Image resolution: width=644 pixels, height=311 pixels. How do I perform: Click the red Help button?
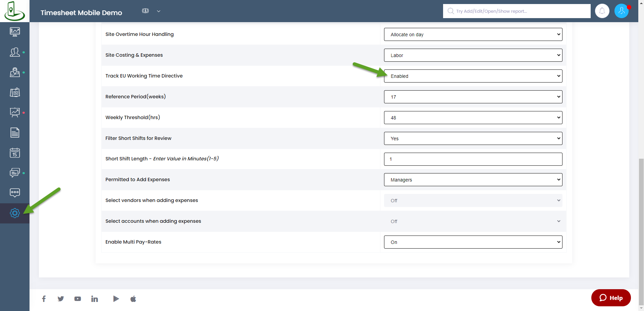[x=611, y=298]
